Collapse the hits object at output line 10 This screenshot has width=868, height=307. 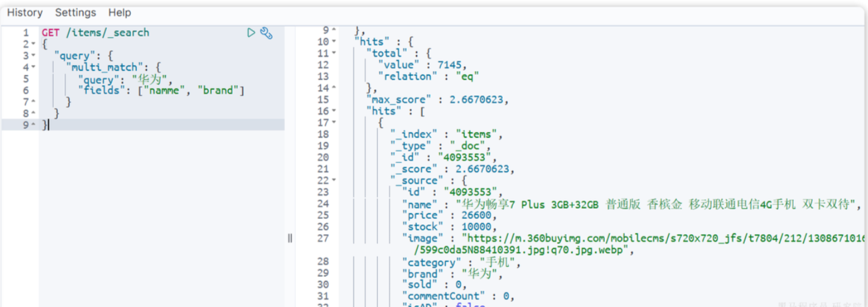click(x=334, y=42)
